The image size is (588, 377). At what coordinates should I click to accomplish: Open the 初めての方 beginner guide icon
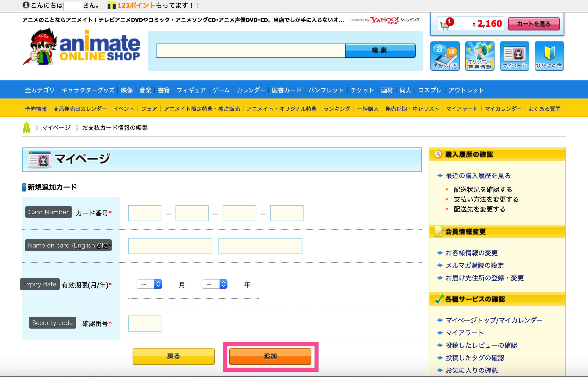[549, 56]
